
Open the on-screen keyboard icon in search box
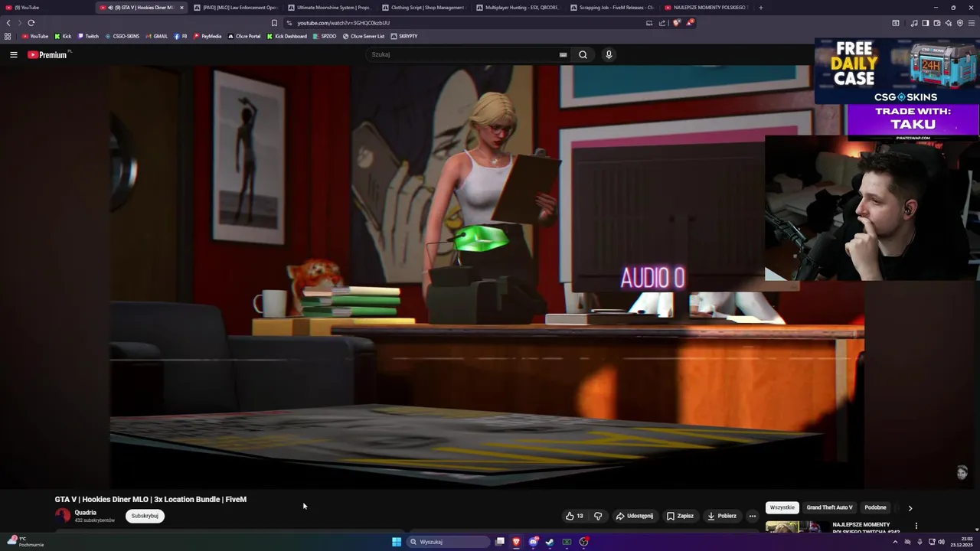[563, 54]
